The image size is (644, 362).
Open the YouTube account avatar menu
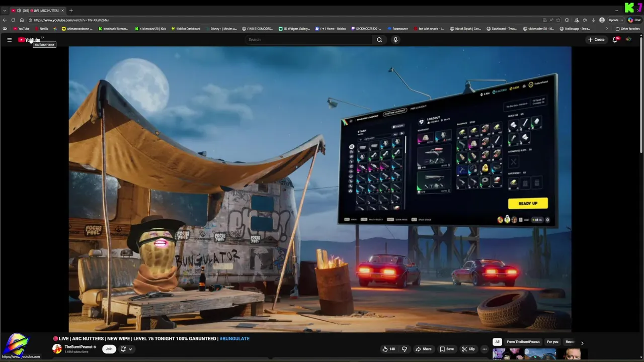[628, 40]
